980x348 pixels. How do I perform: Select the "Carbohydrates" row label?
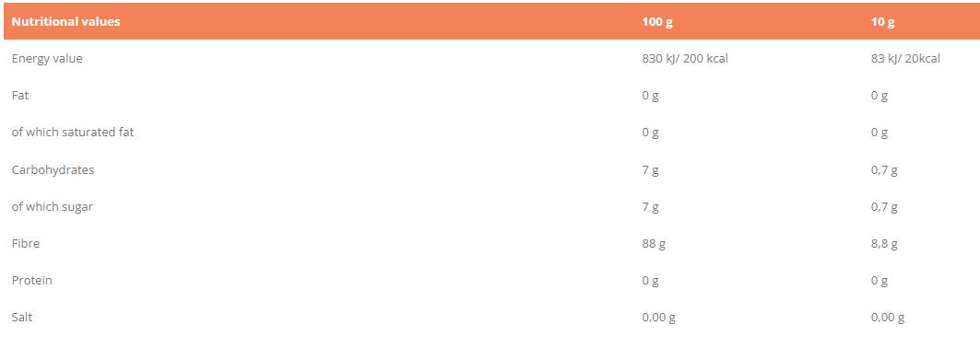[x=53, y=169]
